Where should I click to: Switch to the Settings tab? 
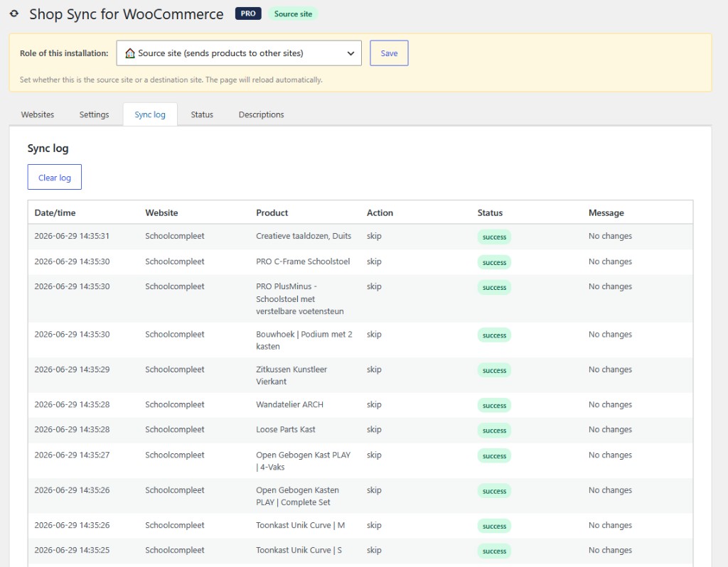[95, 114]
